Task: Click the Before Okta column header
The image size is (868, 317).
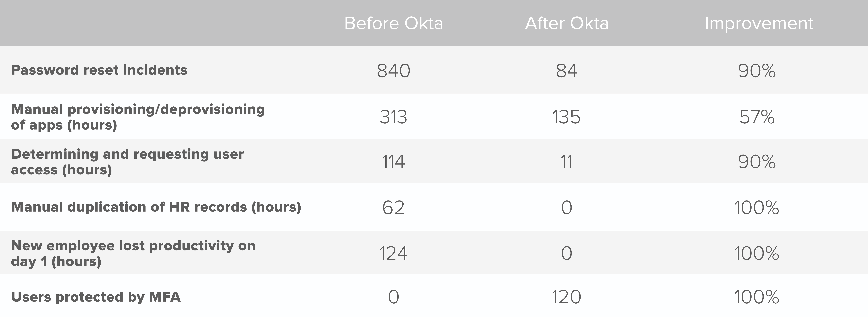Action: click(394, 23)
